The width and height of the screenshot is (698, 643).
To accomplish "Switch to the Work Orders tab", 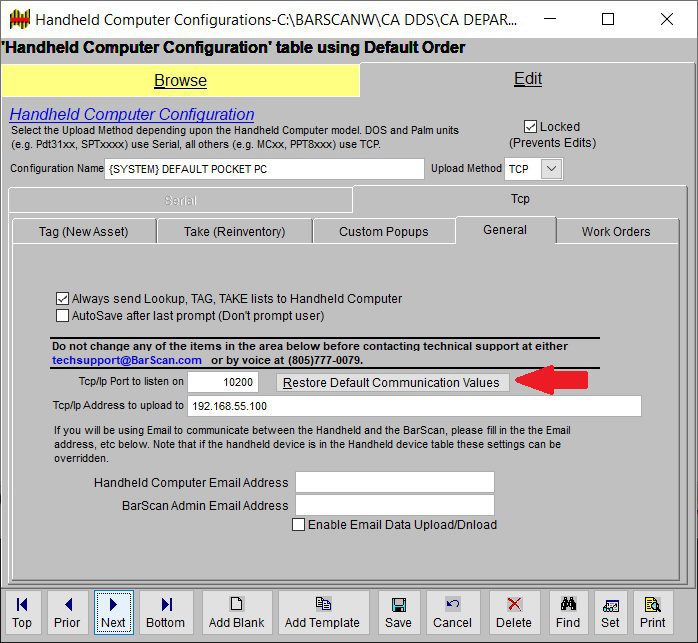I will 615,231.
